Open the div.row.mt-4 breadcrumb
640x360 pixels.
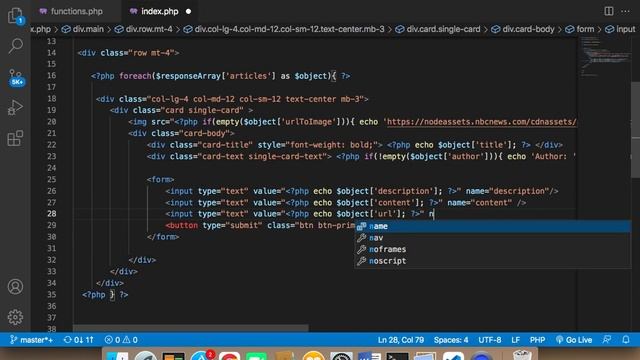(144, 29)
